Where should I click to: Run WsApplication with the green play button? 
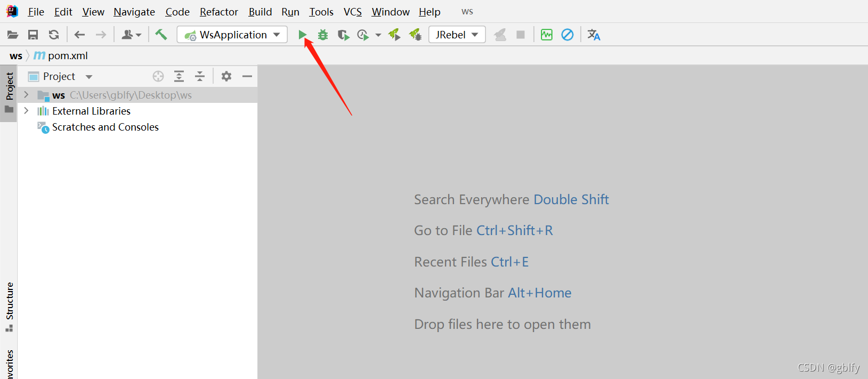pos(302,35)
